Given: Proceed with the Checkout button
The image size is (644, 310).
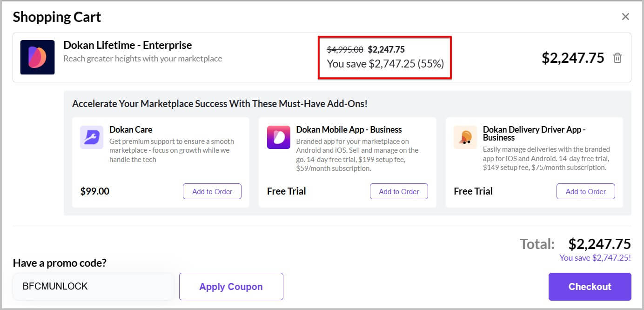Looking at the screenshot, I should 590,287.
